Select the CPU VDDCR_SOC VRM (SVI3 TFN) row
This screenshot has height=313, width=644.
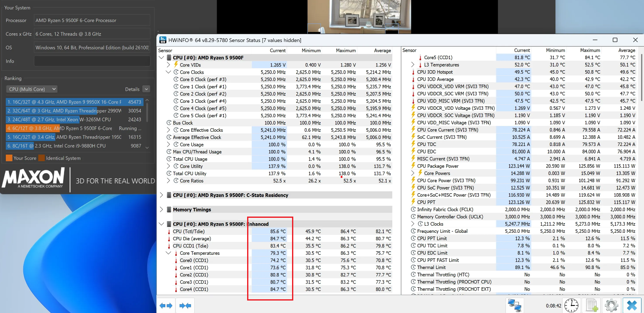pos(519,94)
